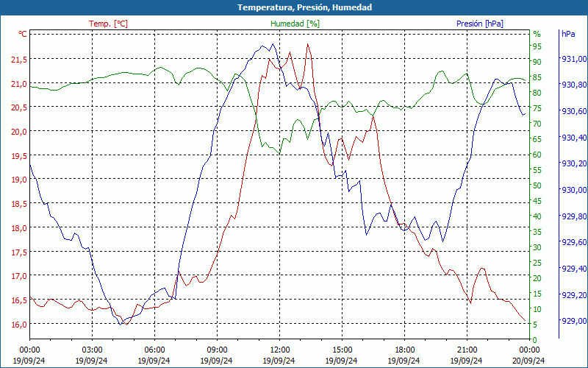Click the 25 humidity axis value
The width and height of the screenshot is (588, 368).
(537, 263)
